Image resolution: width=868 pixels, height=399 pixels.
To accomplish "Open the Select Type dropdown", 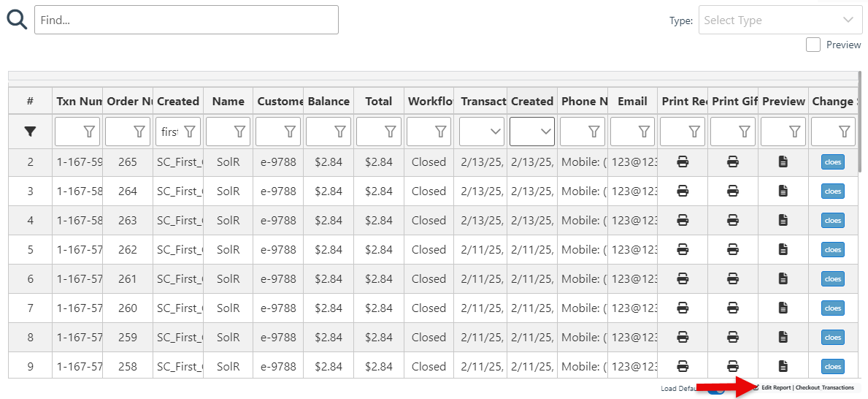I will click(x=780, y=20).
